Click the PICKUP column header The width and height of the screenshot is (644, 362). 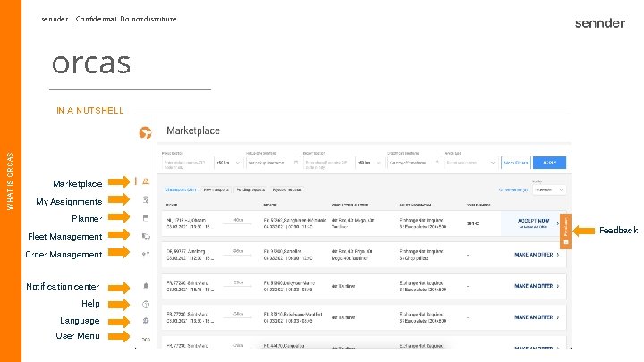[x=172, y=205]
